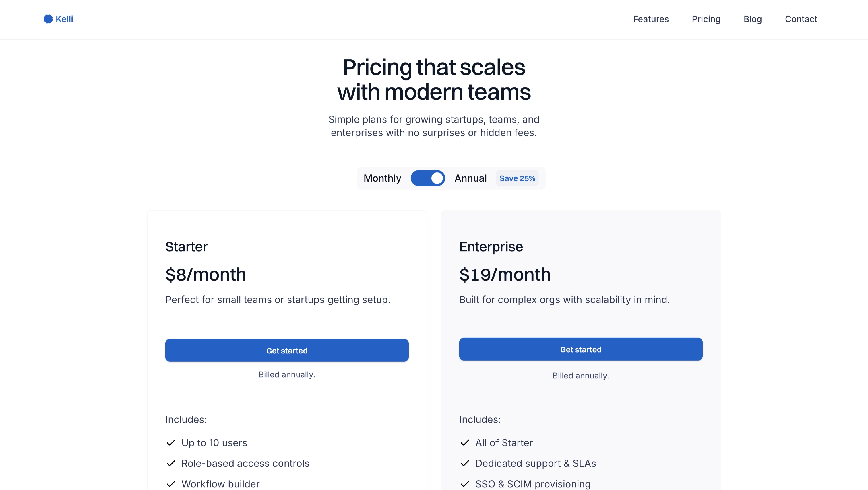Click the checkmark beside Dedicated support & SLAs
The height and width of the screenshot is (490, 868).
pyautogui.click(x=465, y=463)
